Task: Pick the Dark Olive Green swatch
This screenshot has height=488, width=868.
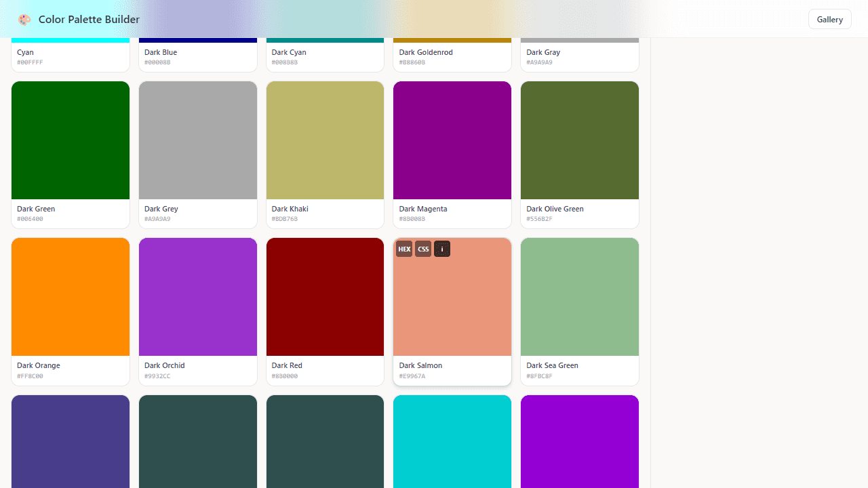Action: (580, 140)
